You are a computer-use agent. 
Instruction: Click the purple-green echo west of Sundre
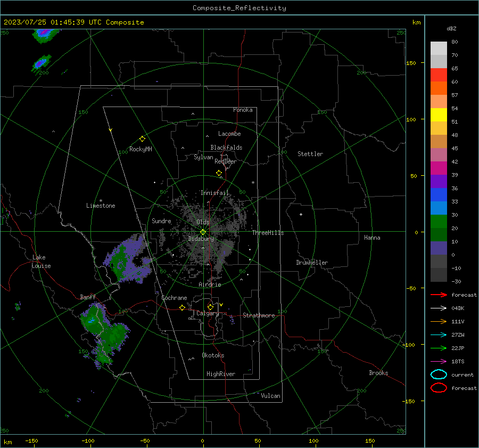128,259
